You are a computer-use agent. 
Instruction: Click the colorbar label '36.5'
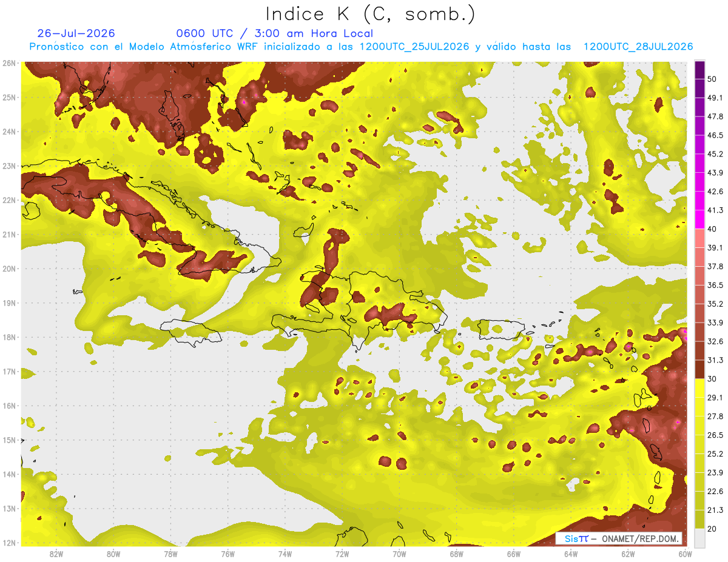[715, 285]
